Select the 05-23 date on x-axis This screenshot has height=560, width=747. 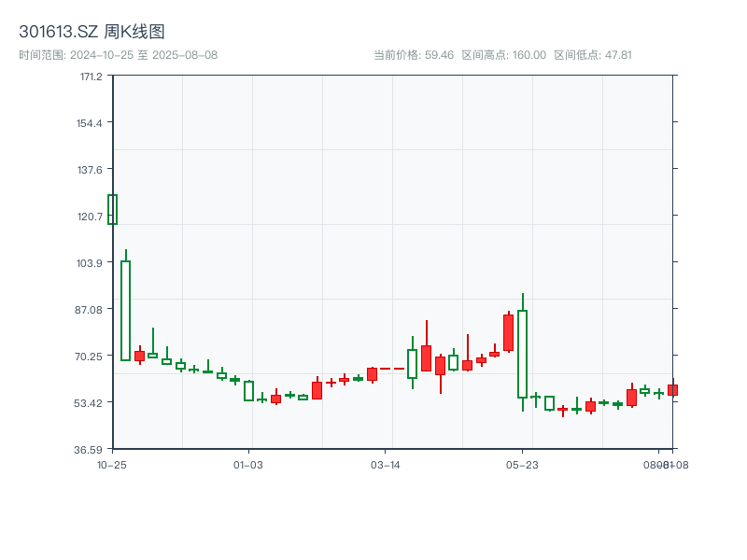click(522, 464)
